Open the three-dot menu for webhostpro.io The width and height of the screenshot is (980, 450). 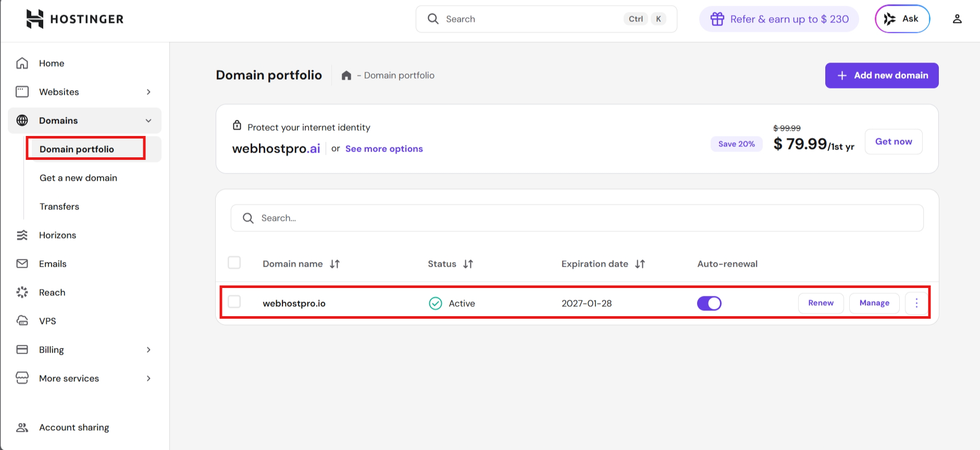916,303
